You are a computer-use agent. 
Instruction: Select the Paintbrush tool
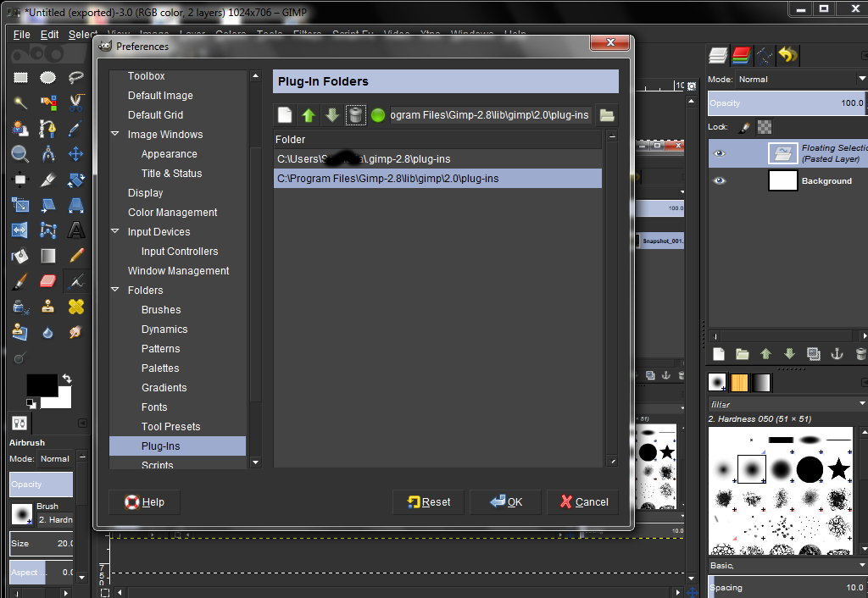pos(20,281)
